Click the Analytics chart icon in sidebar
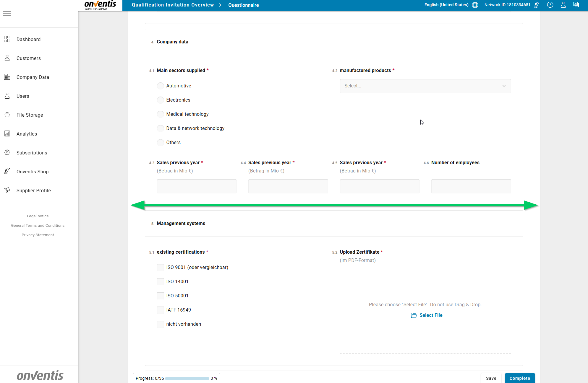This screenshot has height=383, width=588. tap(7, 134)
